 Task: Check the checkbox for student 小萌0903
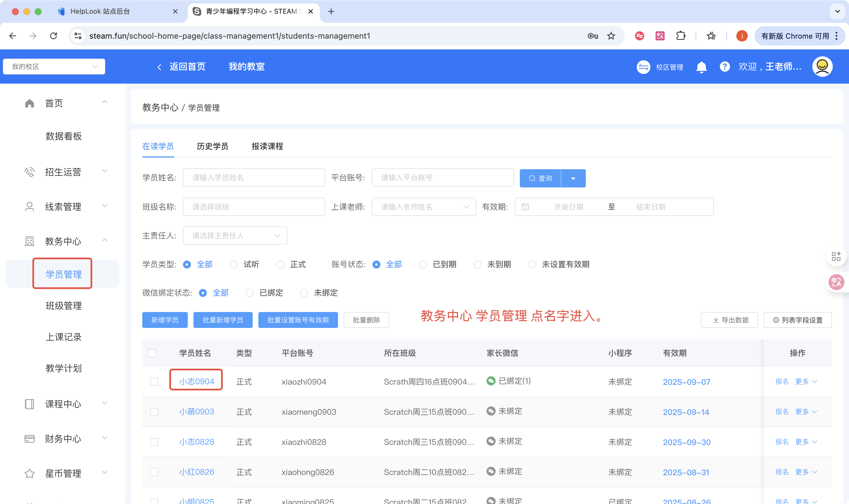(154, 412)
